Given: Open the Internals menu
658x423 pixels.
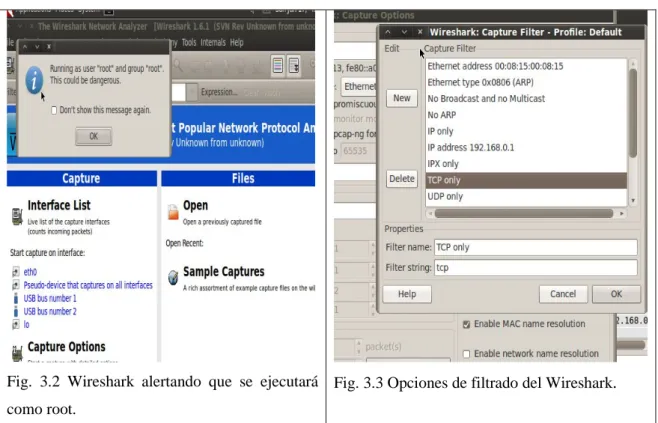Looking at the screenshot, I should pyautogui.click(x=213, y=42).
